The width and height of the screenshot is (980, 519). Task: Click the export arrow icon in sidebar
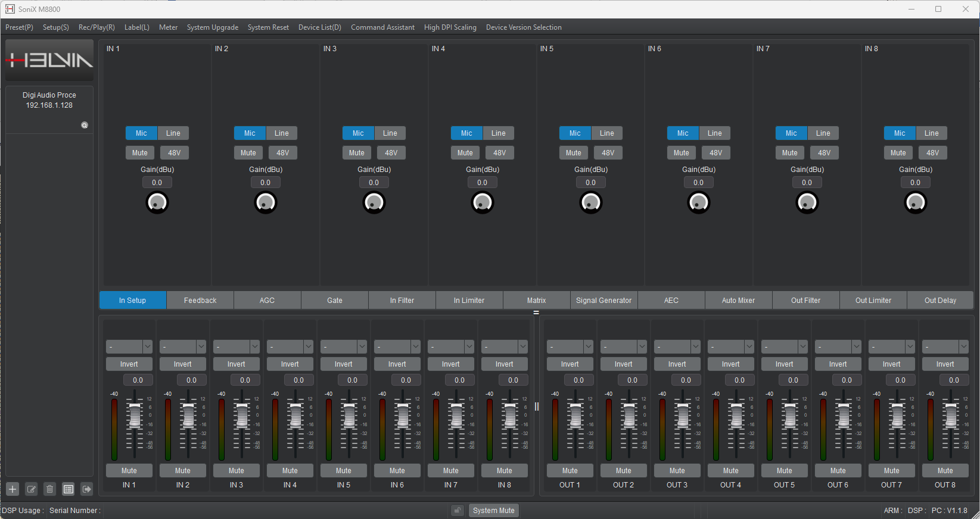(x=87, y=489)
